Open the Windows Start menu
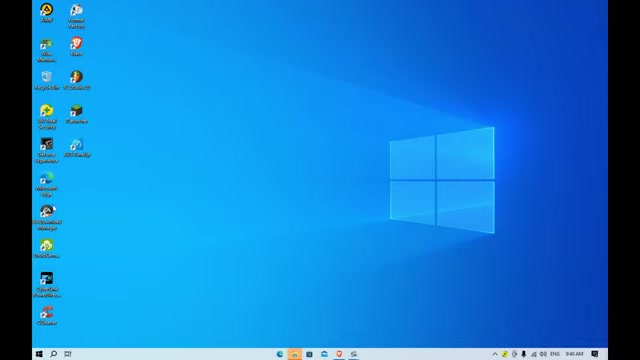Image resolution: width=640 pixels, height=360 pixels. (x=39, y=354)
